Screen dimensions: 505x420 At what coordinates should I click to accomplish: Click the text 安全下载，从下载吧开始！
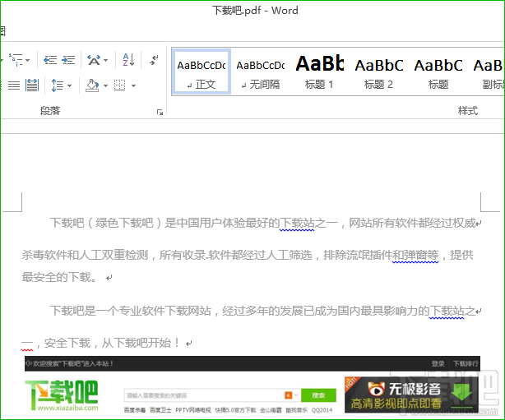(x=112, y=343)
